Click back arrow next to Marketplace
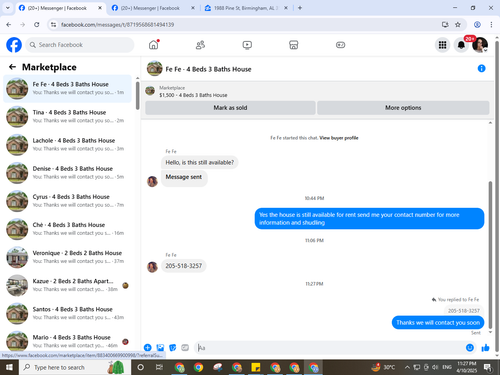This screenshot has height=375, width=500. (x=12, y=67)
